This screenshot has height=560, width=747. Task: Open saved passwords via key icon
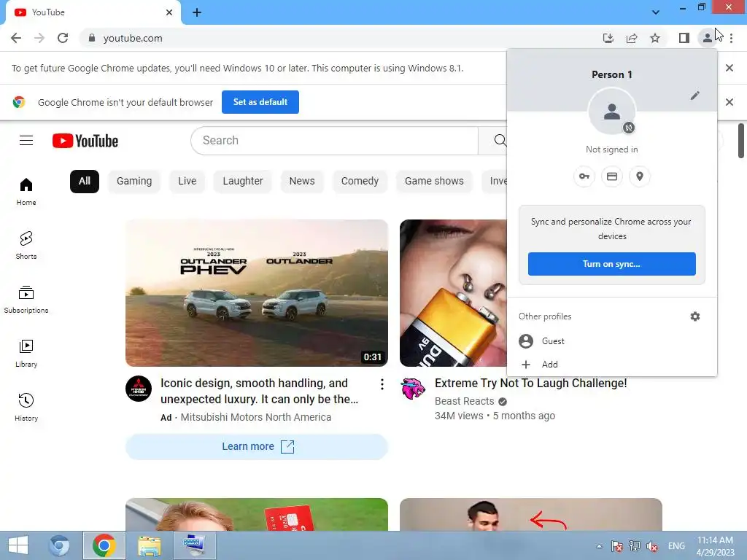[584, 176]
